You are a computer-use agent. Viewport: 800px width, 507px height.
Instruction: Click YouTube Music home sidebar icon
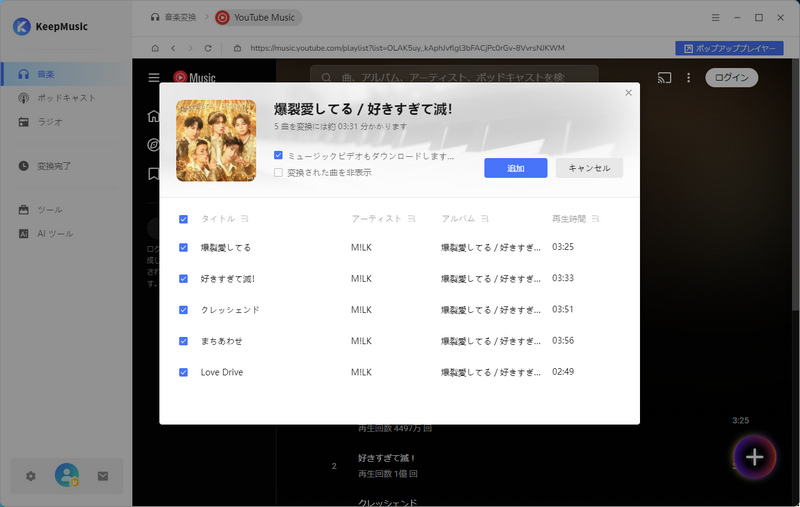(x=153, y=116)
